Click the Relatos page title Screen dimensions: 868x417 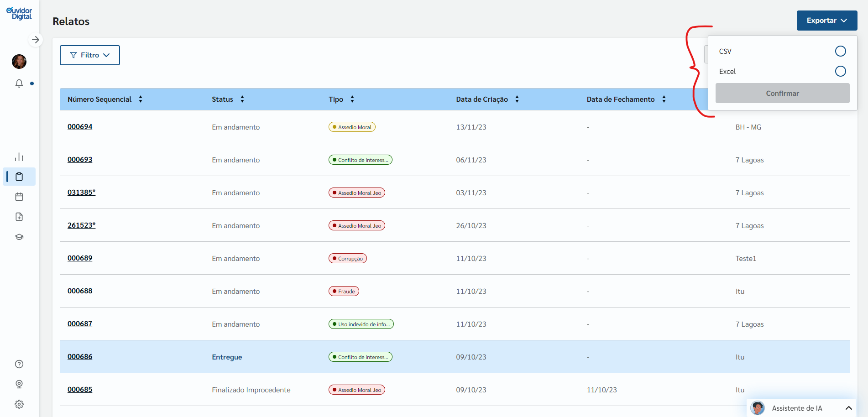(71, 21)
